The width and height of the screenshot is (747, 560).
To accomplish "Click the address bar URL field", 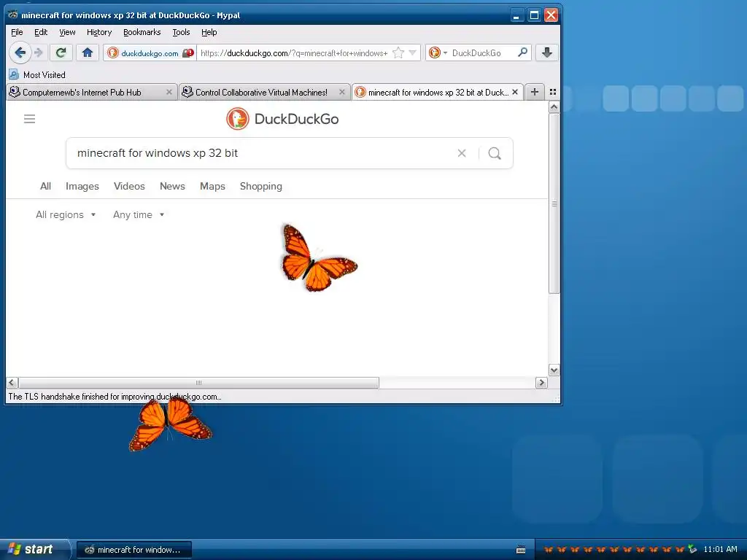I will tap(294, 52).
